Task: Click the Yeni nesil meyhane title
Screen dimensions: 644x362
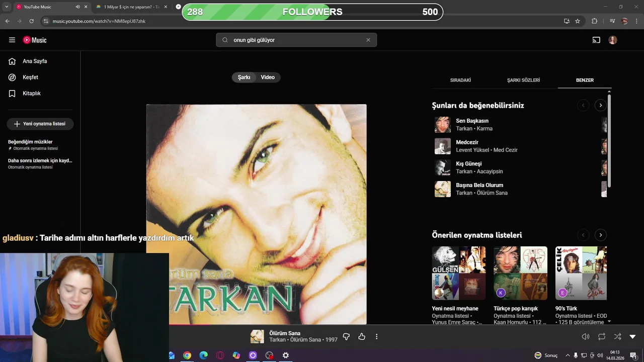Action: tap(455, 309)
